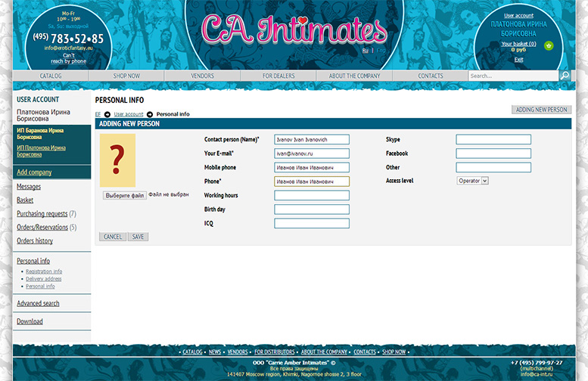Click the EF breadcrumb link
This screenshot has width=588, height=381.
pyautogui.click(x=98, y=114)
